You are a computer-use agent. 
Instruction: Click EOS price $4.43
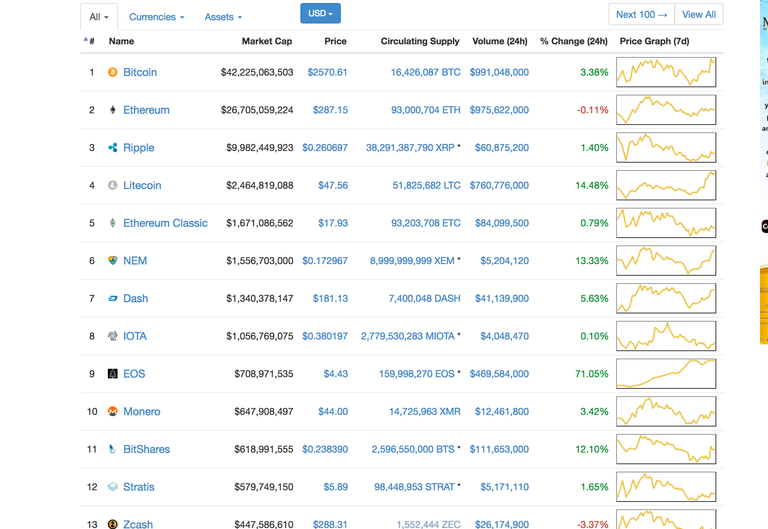pos(336,374)
